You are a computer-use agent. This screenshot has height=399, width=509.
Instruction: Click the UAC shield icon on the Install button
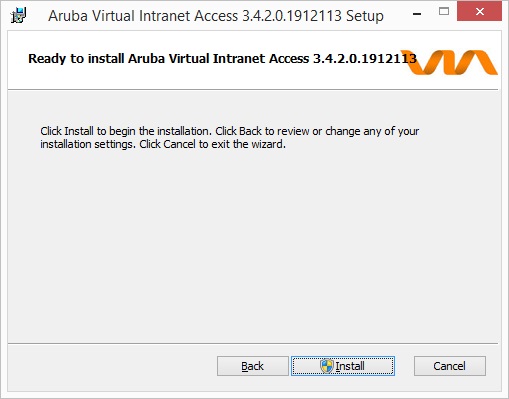[326, 366]
